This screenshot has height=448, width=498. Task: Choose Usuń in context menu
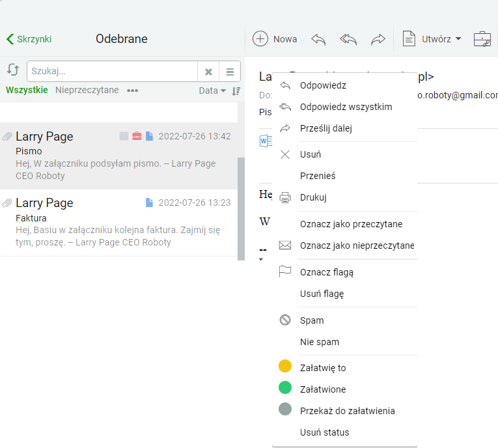(x=344, y=155)
